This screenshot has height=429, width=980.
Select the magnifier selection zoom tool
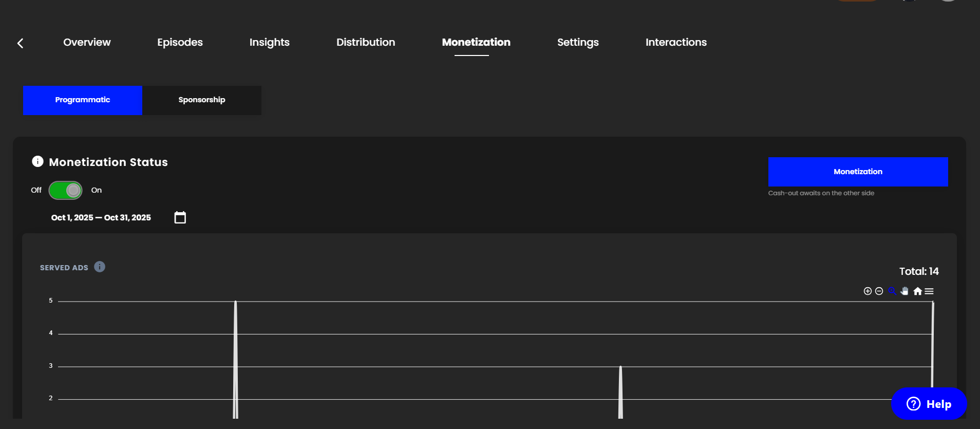[x=892, y=291]
